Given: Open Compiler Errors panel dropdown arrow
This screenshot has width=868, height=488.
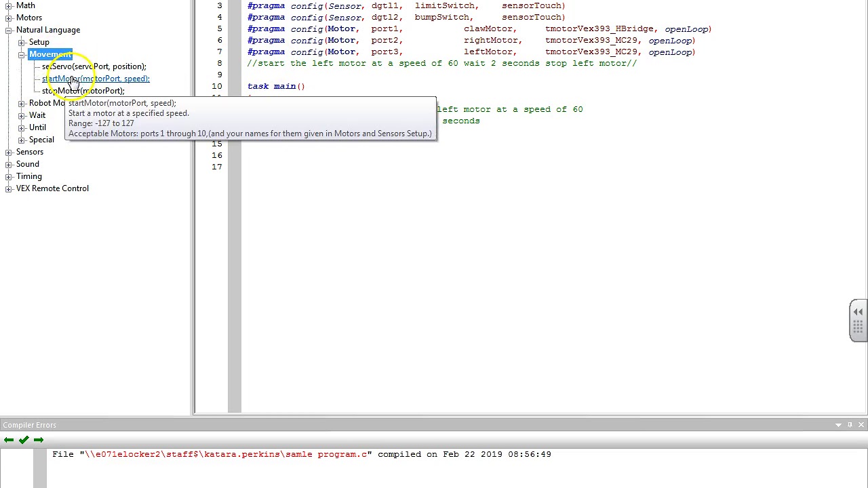Looking at the screenshot, I should pyautogui.click(x=838, y=425).
